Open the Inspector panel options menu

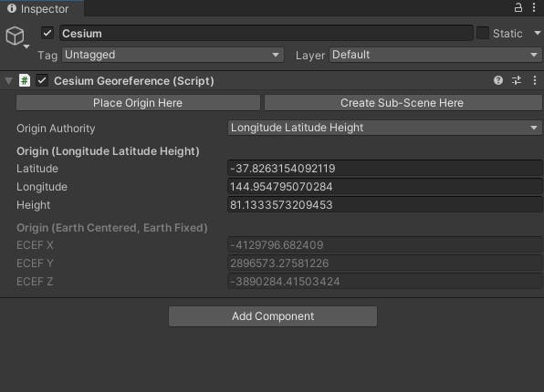(534, 7)
